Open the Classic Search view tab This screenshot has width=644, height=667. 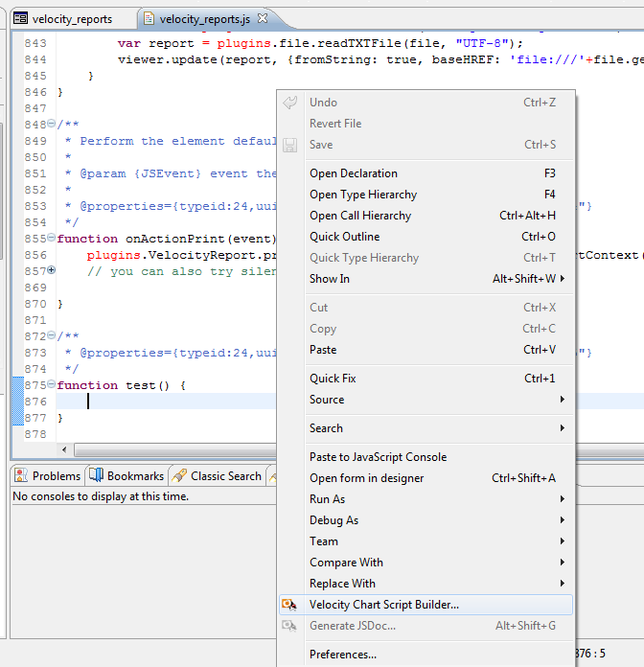217,476
